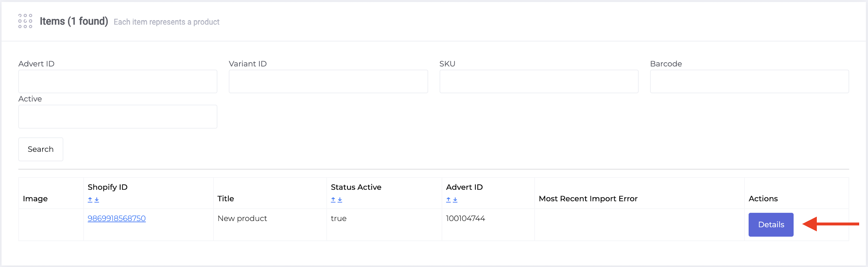The image size is (868, 267).
Task: Click the empty Image cell in row
Action: (51, 224)
